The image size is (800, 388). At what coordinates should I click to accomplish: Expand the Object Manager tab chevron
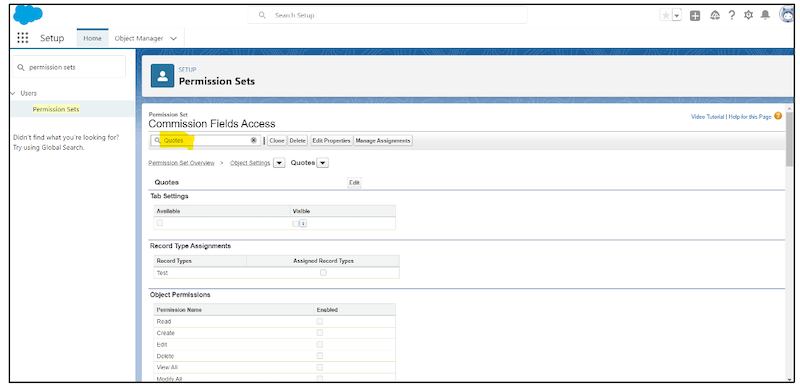click(x=173, y=38)
